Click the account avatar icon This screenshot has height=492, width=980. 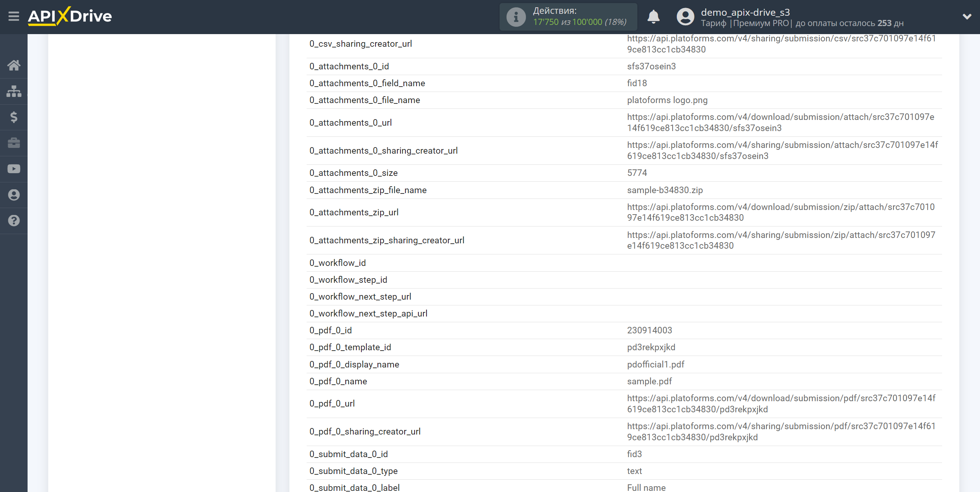point(685,17)
